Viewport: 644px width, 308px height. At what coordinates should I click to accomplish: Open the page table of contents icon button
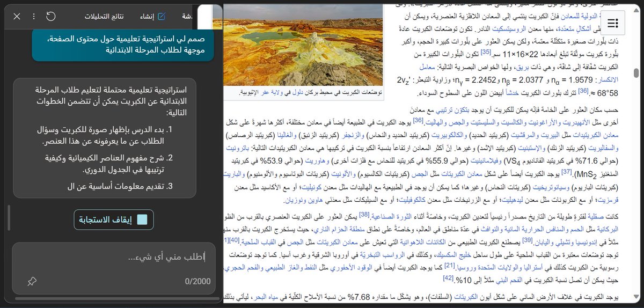coord(613,23)
